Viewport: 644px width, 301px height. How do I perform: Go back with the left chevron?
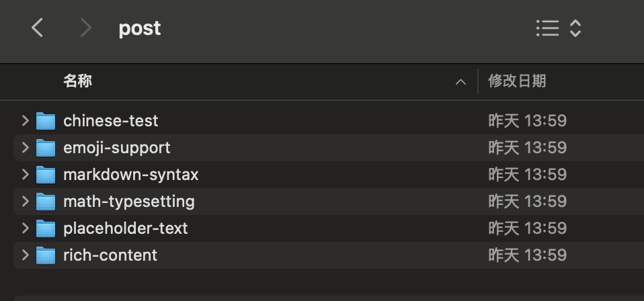(x=38, y=28)
